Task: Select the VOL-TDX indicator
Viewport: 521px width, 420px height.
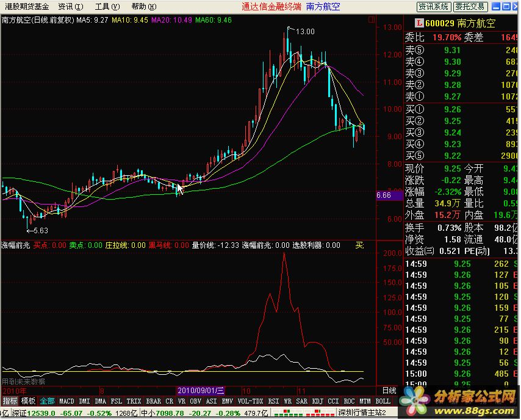Action: (250, 401)
